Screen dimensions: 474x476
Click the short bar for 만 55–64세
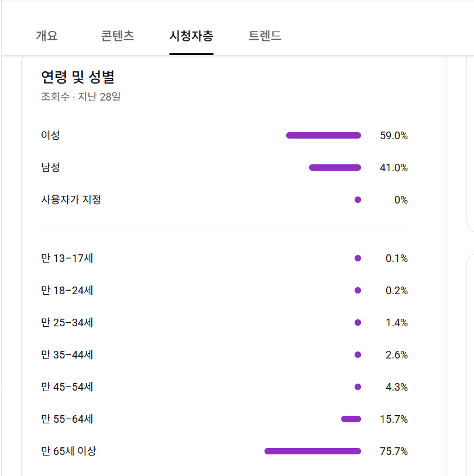pyautogui.click(x=351, y=419)
